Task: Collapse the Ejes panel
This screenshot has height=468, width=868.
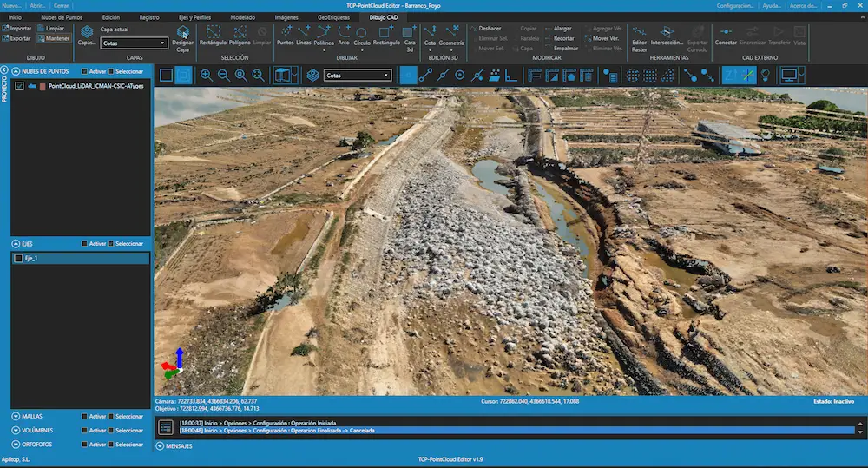Action: click(16, 244)
